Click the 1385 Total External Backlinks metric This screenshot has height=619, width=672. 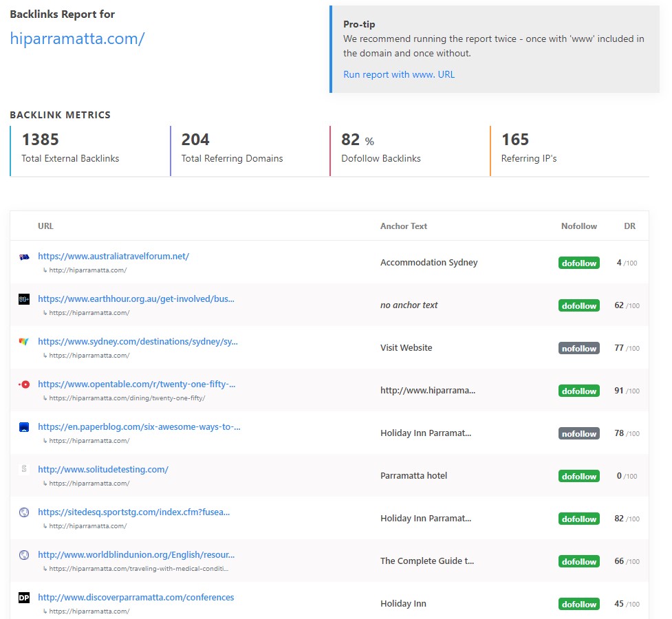click(70, 147)
